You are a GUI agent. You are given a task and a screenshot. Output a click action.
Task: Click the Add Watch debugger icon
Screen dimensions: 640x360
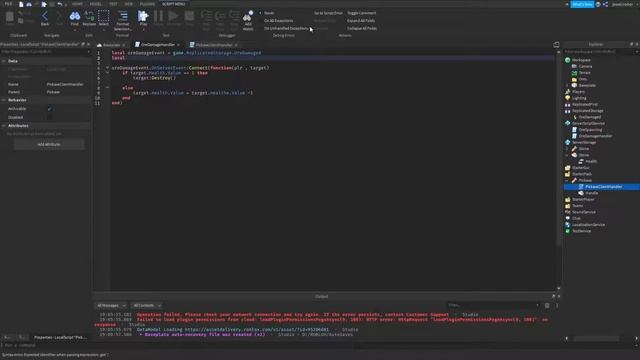click(248, 20)
